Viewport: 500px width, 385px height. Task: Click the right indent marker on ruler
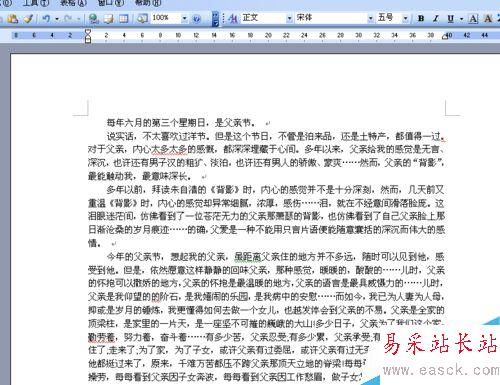[x=445, y=37]
